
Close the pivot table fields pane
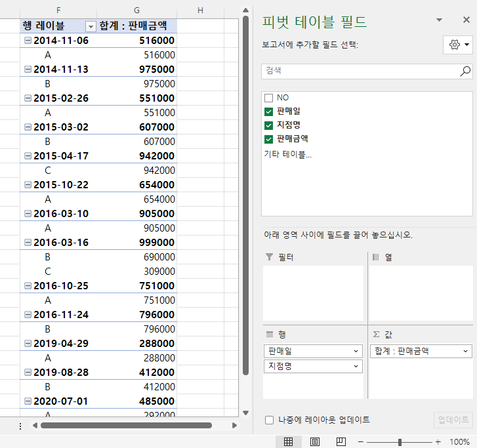coord(466,20)
